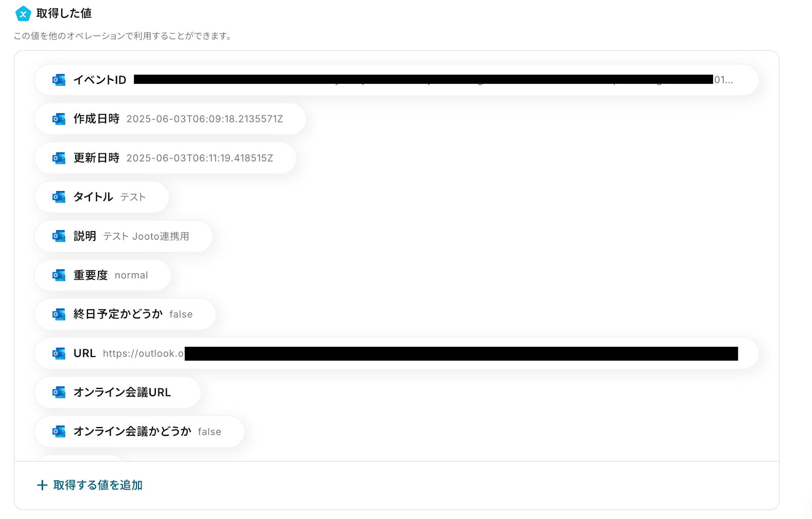This screenshot has width=812, height=519.
Task: Click the 取得する値を追加 link
Action: 90,485
